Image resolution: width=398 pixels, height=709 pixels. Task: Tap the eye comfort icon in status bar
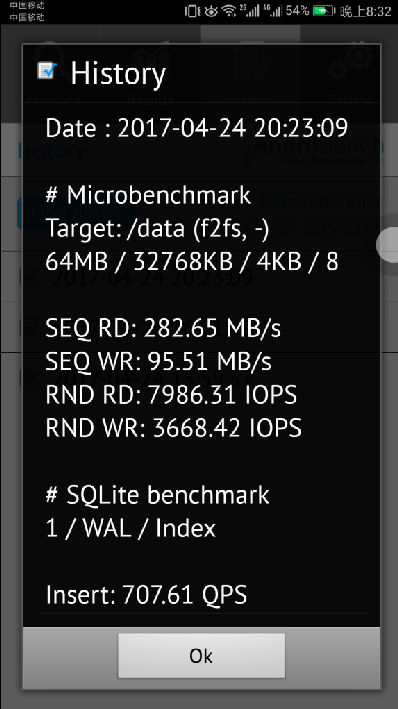(211, 11)
